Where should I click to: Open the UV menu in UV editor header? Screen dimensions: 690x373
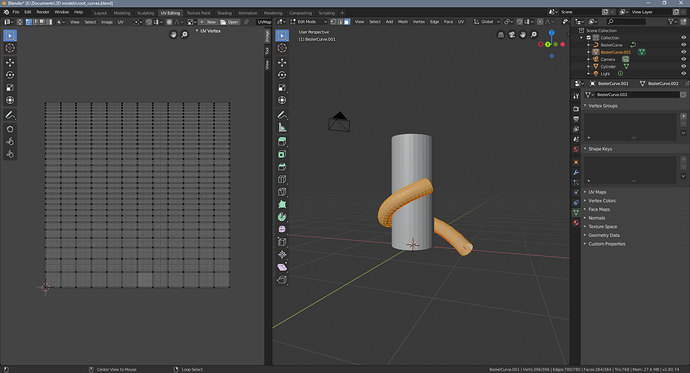[121, 22]
